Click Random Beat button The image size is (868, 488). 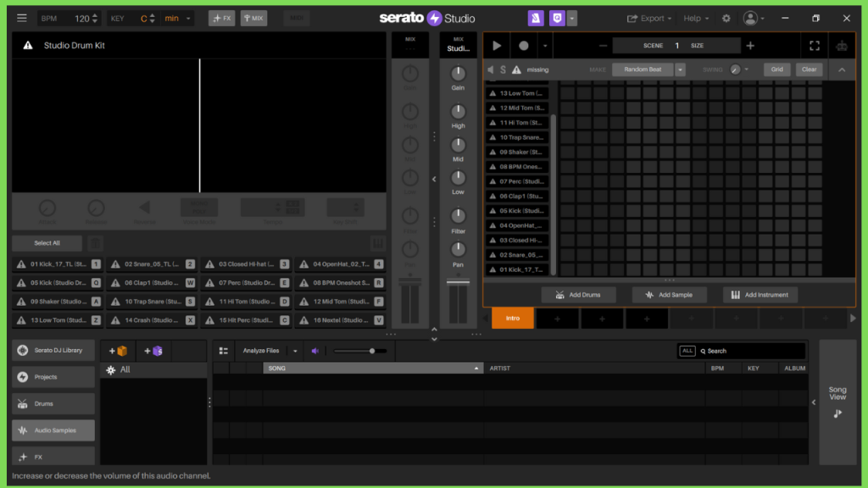click(643, 69)
